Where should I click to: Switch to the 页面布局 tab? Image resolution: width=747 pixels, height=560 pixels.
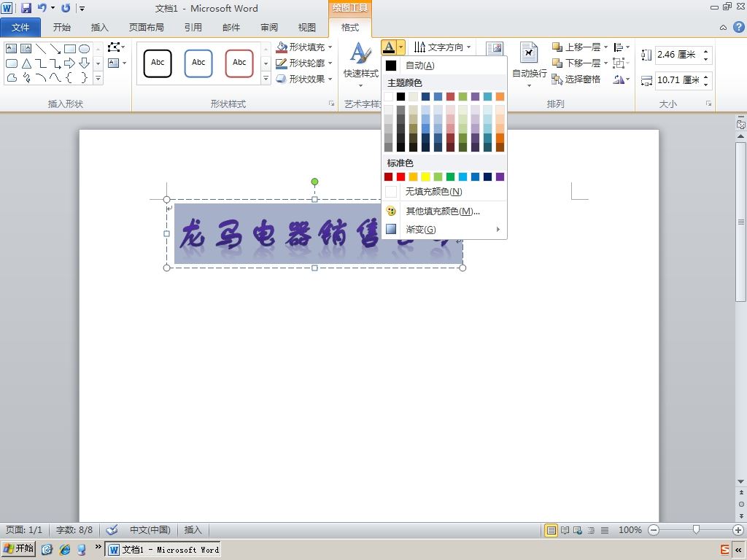coord(146,28)
